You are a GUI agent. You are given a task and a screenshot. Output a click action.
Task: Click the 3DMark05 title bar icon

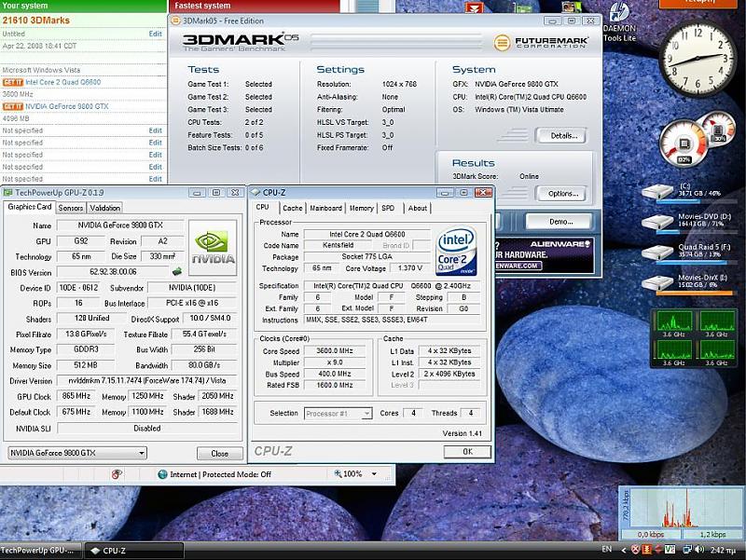(x=175, y=20)
